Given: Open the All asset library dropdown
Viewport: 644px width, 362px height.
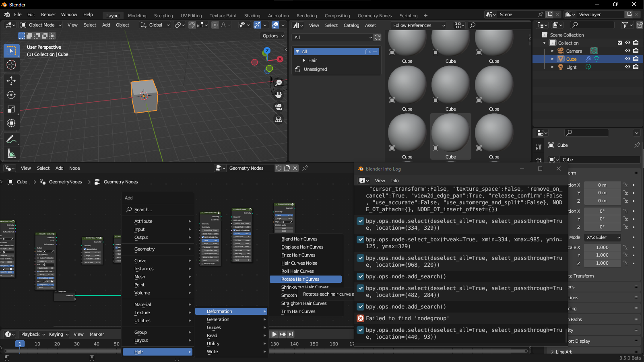Looking at the screenshot, I should pyautogui.click(x=333, y=37).
